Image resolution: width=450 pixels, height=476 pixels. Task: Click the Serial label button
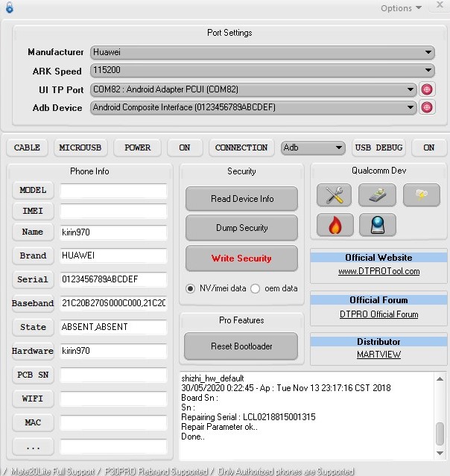tap(33, 279)
